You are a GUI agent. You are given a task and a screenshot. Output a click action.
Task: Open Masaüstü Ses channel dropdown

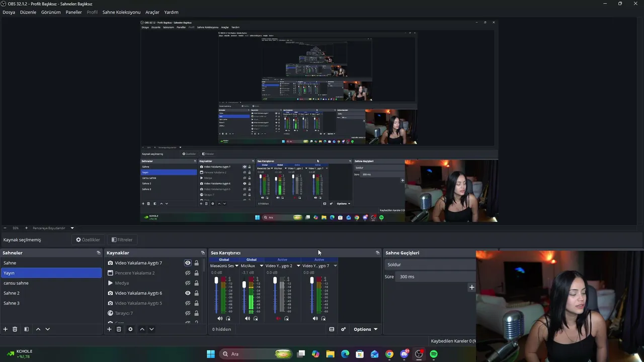point(236,266)
